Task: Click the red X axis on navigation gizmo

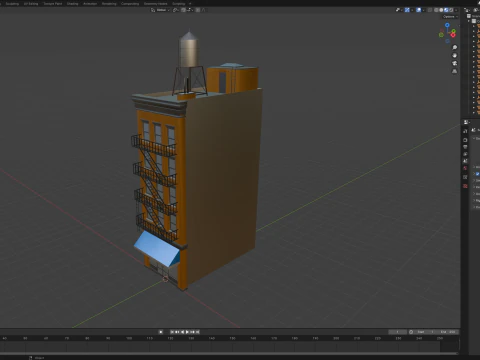Action: 453,35
